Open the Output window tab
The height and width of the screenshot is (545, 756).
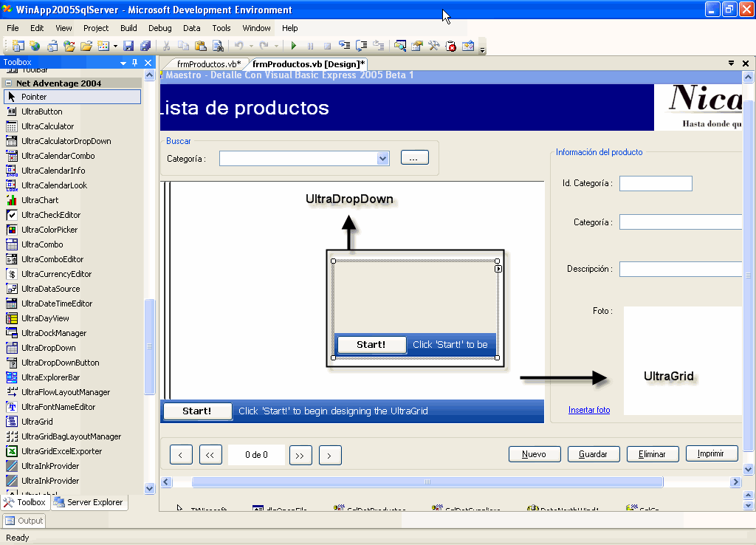click(24, 521)
